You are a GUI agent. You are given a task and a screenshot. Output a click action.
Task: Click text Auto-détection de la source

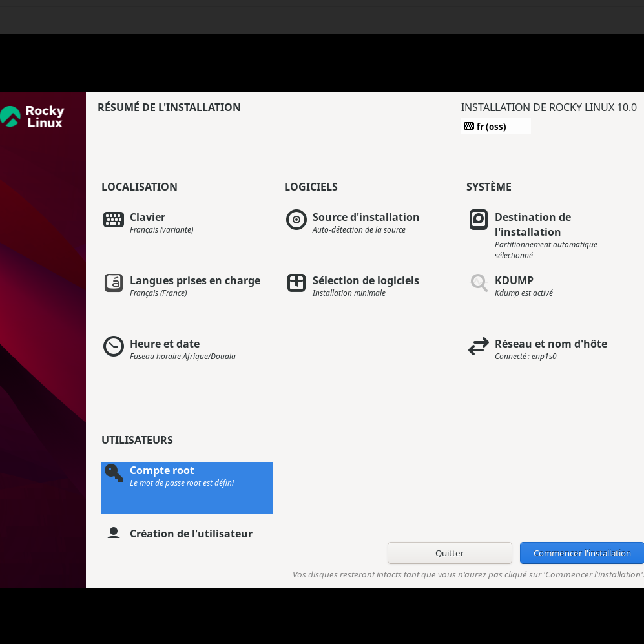tap(359, 229)
